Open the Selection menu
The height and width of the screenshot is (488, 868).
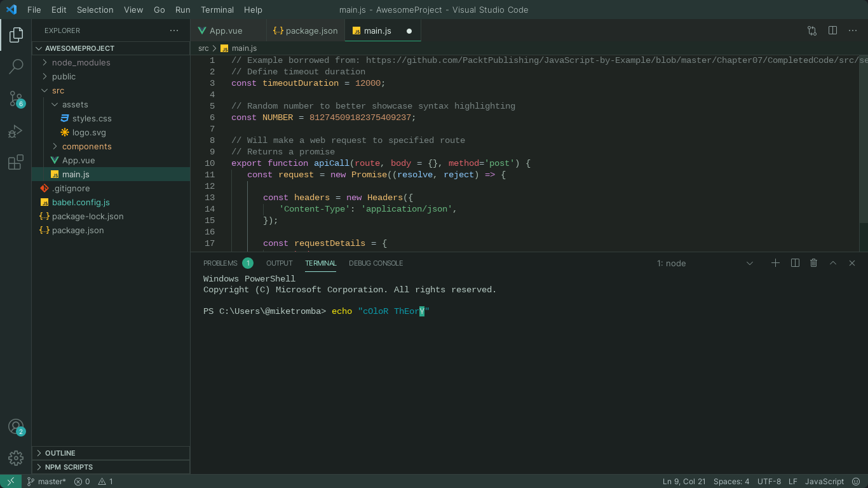pyautogui.click(x=95, y=10)
